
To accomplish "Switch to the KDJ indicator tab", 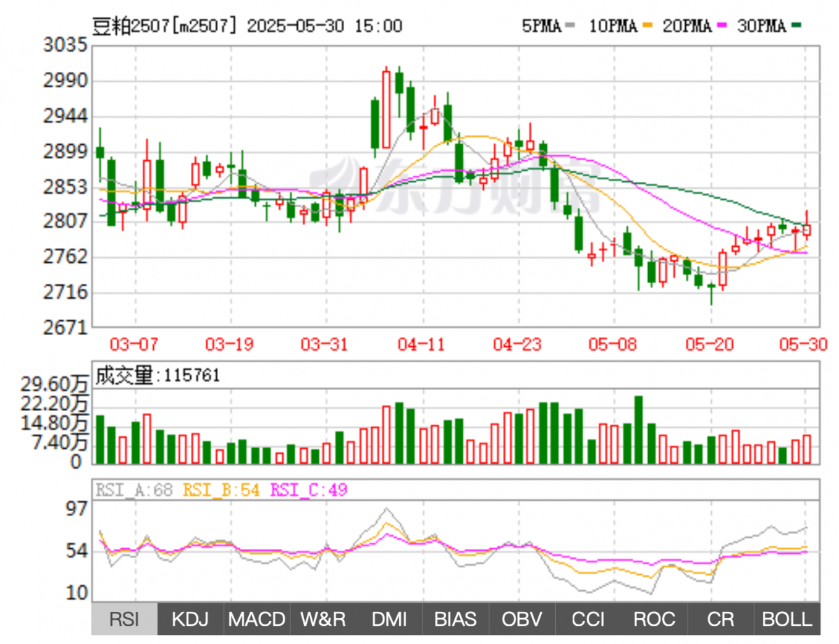I will [190, 619].
